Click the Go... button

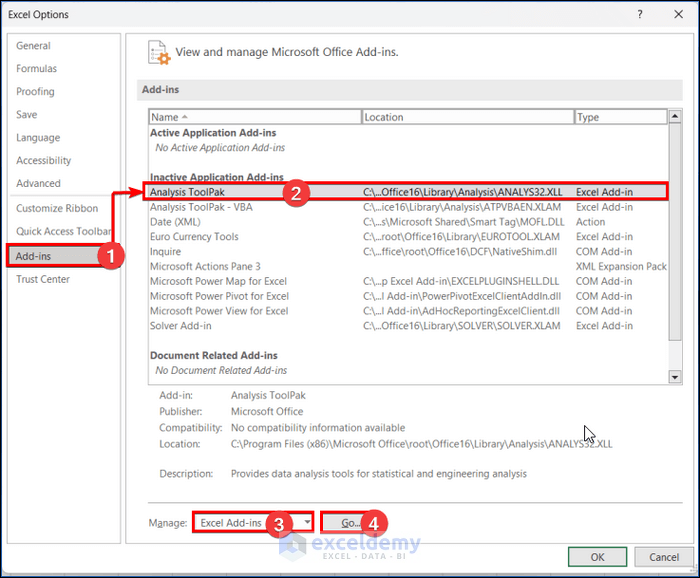pyautogui.click(x=350, y=523)
